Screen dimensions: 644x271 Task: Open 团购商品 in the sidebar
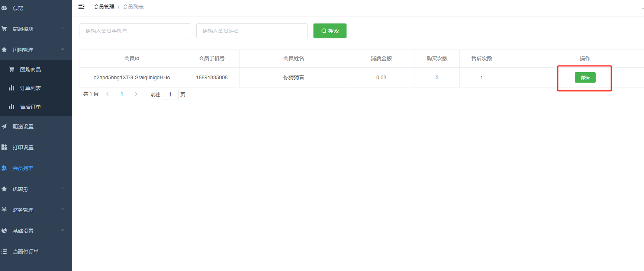tap(30, 70)
